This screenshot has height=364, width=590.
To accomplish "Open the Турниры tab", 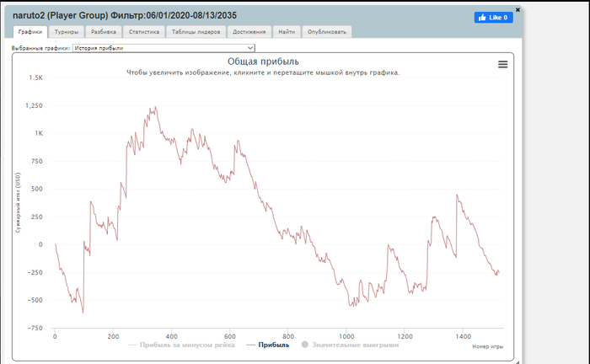I will 67,32.
